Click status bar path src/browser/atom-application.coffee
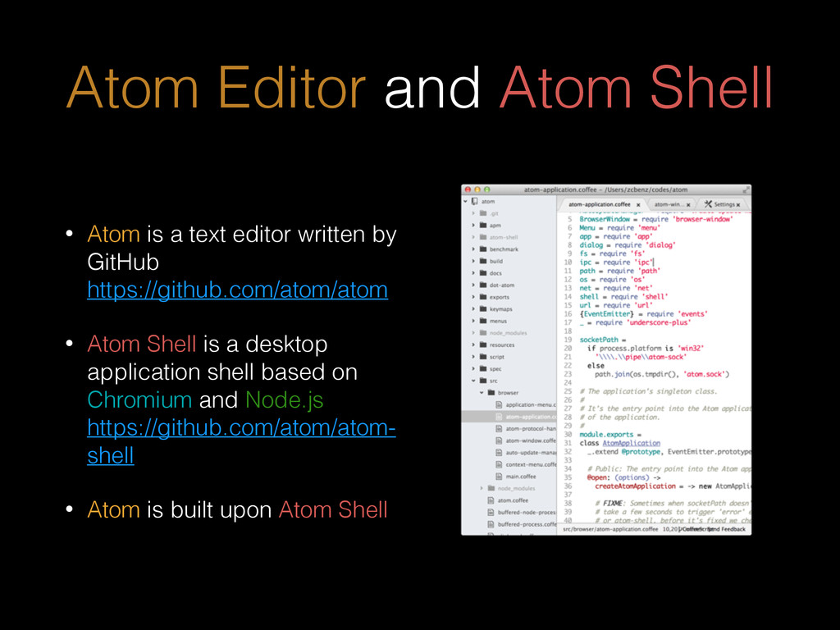The height and width of the screenshot is (630, 840). [610, 529]
